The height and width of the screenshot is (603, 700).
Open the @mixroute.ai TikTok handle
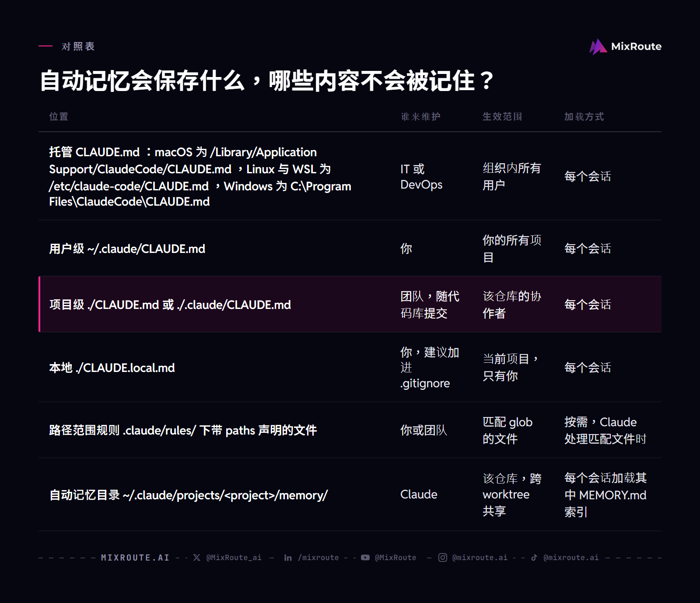click(x=571, y=557)
